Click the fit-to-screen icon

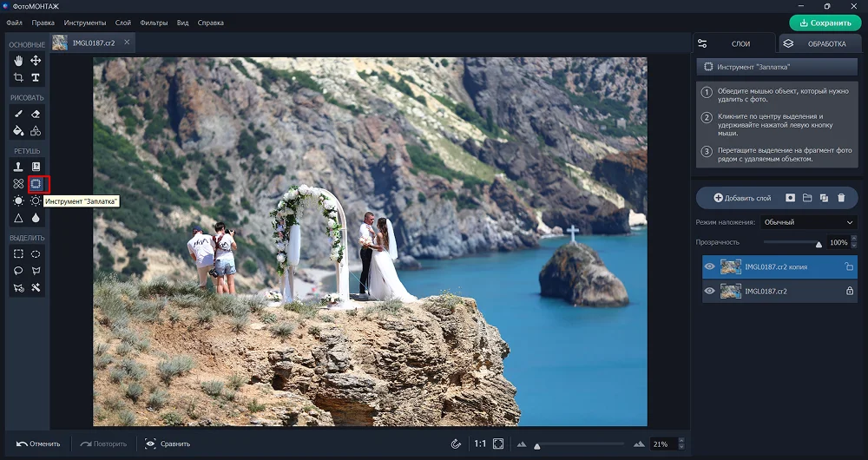[498, 444]
